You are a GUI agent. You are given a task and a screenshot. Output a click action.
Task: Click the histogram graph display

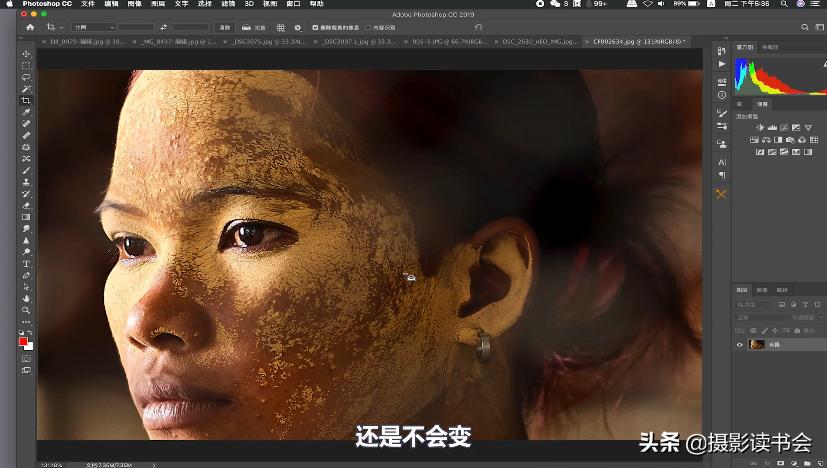pos(781,77)
